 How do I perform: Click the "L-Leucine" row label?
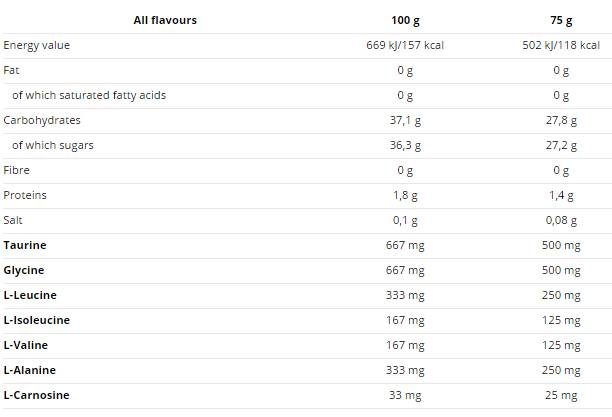tap(30, 295)
